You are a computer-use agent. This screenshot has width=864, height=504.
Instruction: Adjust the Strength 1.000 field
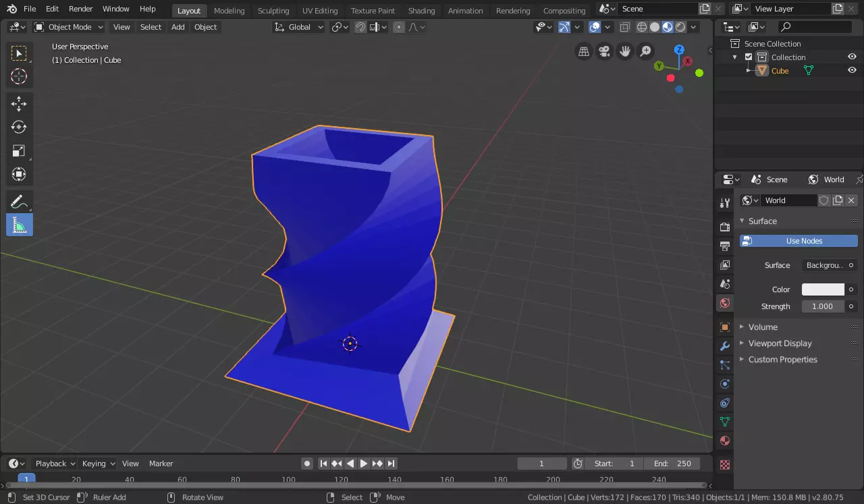click(823, 306)
